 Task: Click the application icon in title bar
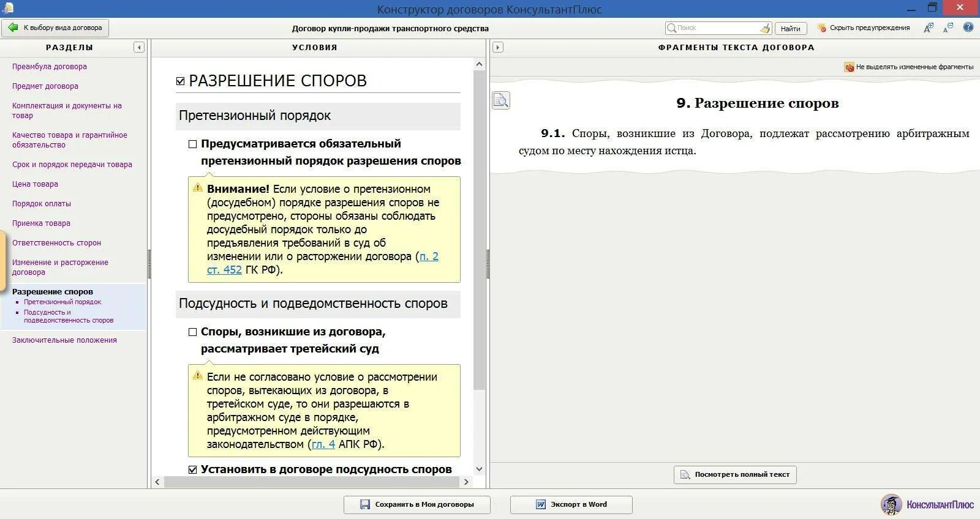[x=8, y=8]
